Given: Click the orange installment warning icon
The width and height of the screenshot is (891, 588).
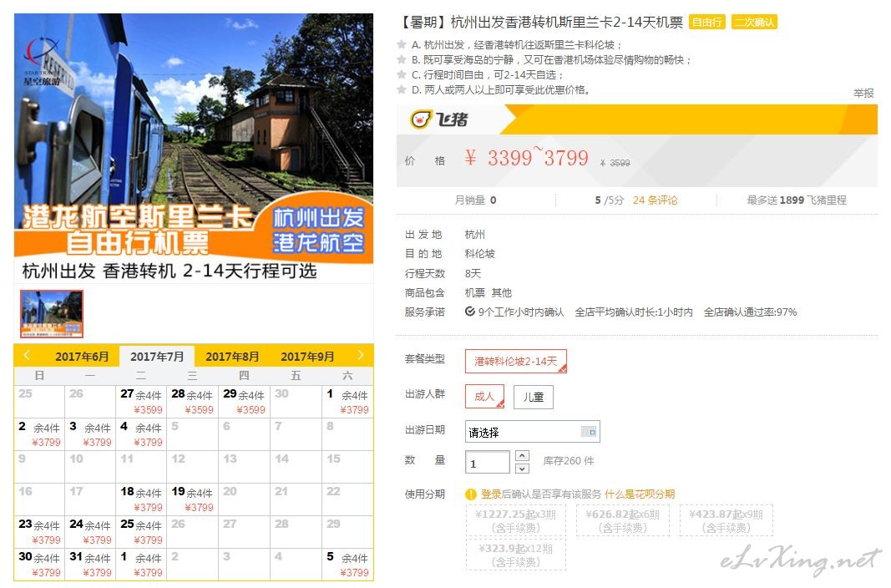Looking at the screenshot, I should click(x=471, y=494).
